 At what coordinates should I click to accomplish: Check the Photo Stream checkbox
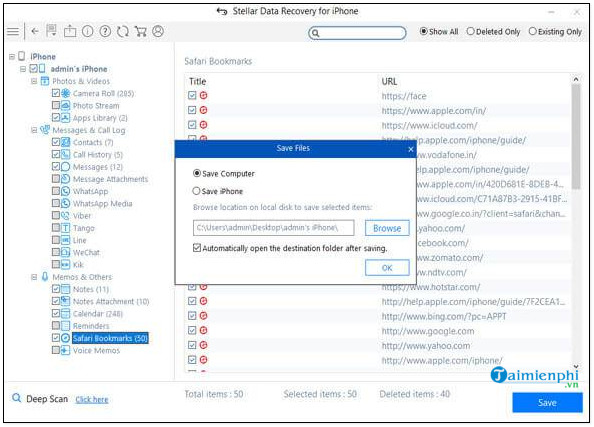pos(56,105)
